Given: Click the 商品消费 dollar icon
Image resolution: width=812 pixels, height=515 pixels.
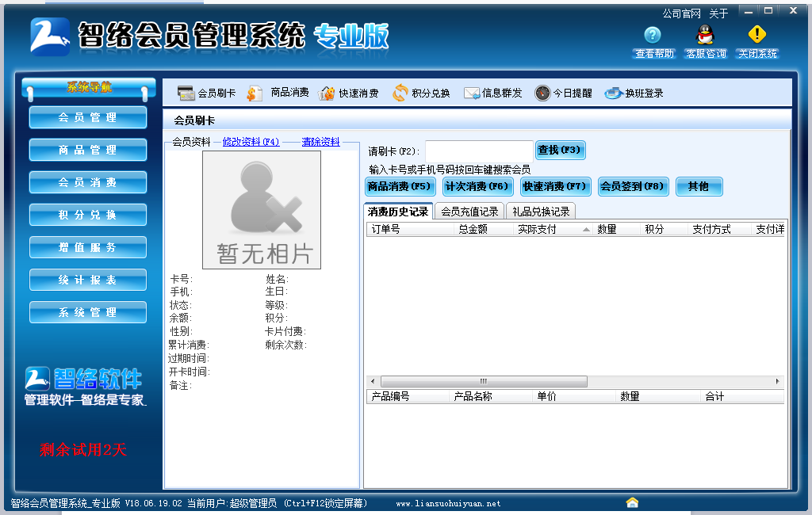Looking at the screenshot, I should [x=254, y=93].
